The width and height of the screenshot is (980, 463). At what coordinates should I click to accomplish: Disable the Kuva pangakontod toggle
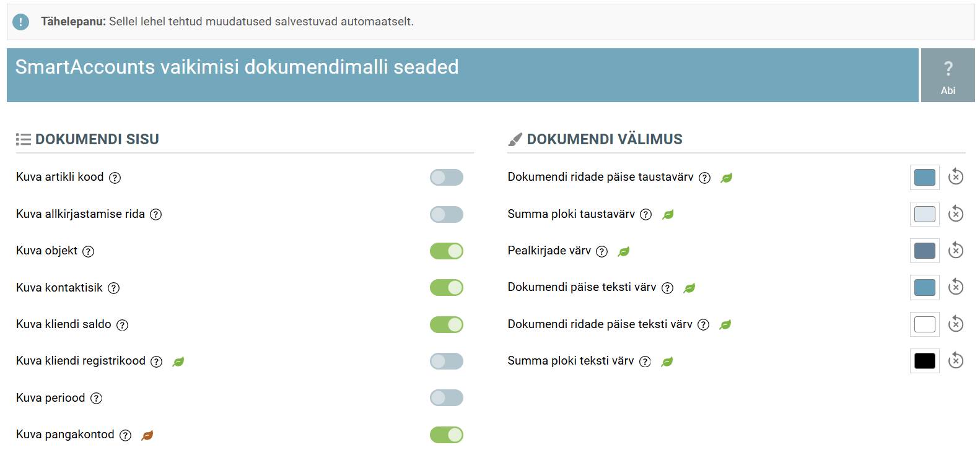447,435
